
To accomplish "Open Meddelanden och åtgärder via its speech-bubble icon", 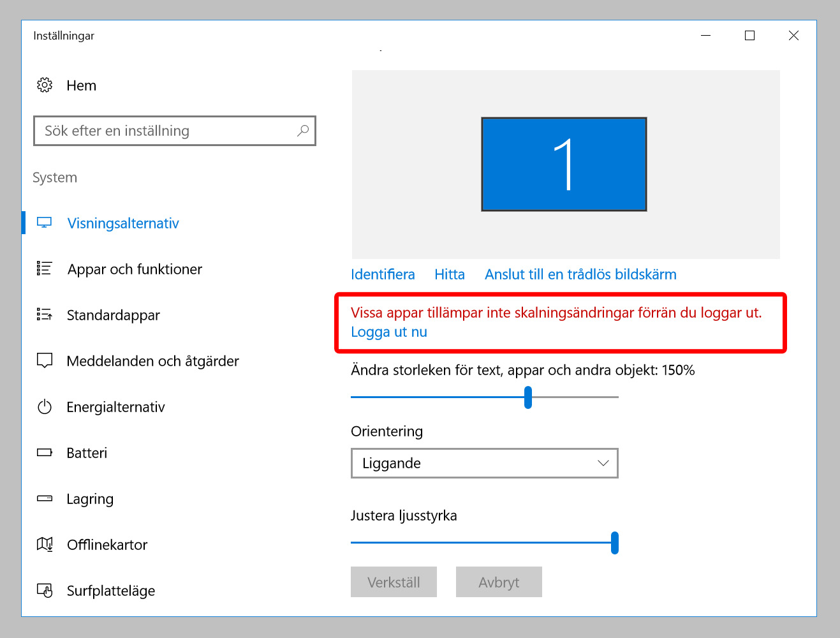I will click(44, 360).
